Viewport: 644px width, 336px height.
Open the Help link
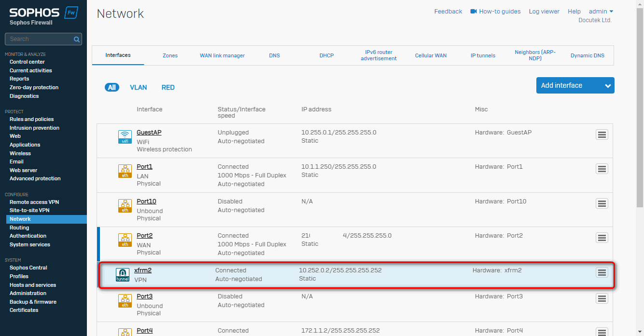574,11
